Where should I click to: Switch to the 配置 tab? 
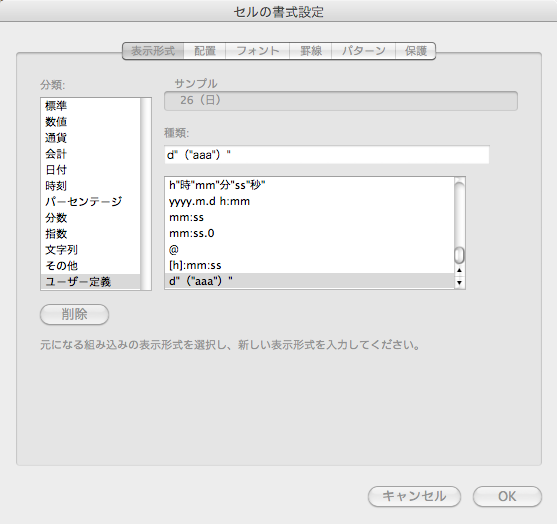205,51
